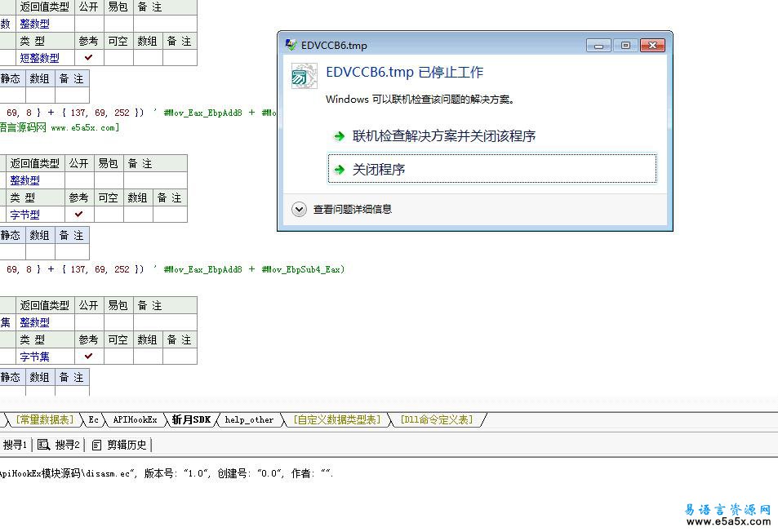Image resolution: width=778 pixels, height=532 pixels.
Task: Toggle the 数组 cell in 字节型 row
Action: [x=138, y=215]
